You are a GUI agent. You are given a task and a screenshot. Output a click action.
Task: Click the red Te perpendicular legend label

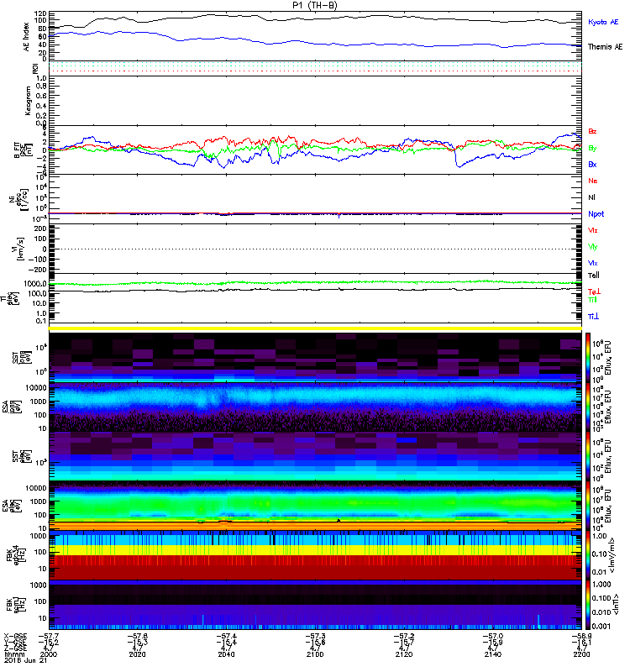[x=594, y=291]
